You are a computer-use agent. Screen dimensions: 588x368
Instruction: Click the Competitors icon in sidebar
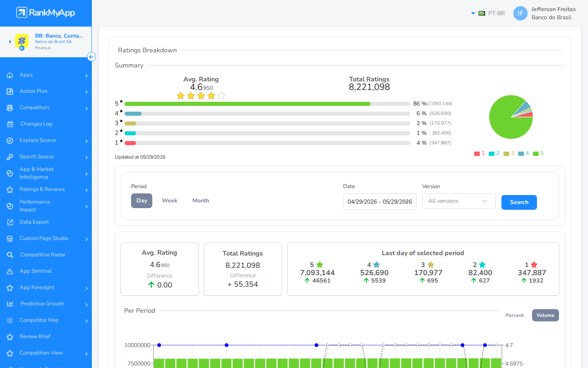10,108
